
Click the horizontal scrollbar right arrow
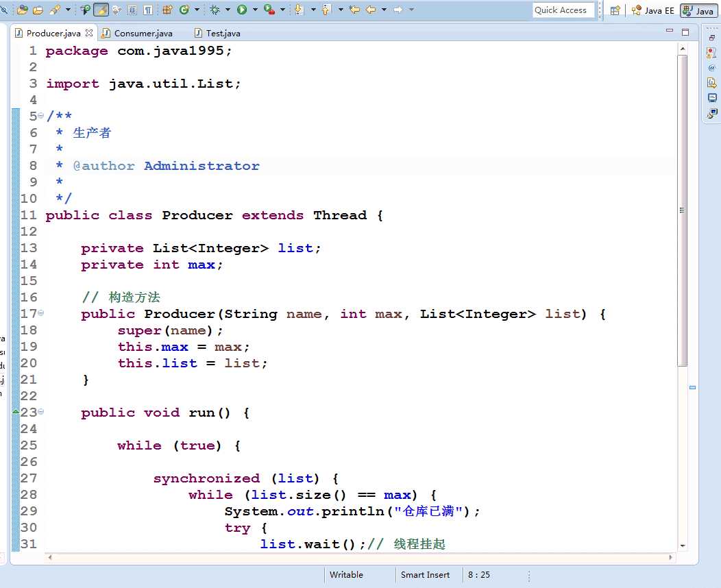[x=670, y=557]
